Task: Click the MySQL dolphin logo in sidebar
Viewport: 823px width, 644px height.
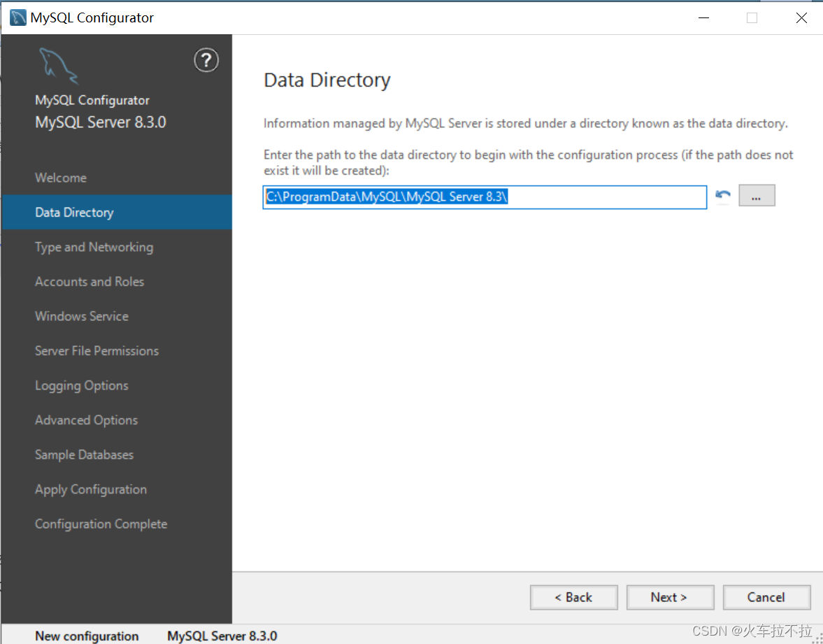Action: pos(59,66)
